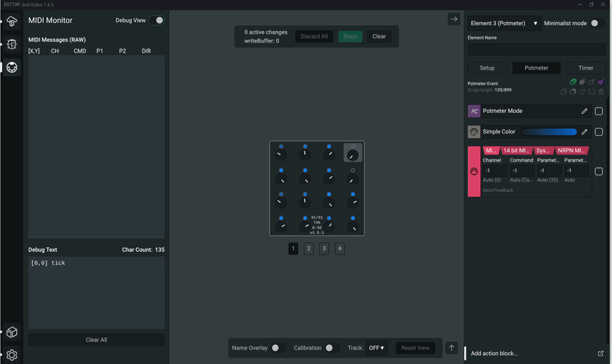This screenshot has width=612, height=364.
Task: Open the debug bug icon panel
Action: coord(11,44)
